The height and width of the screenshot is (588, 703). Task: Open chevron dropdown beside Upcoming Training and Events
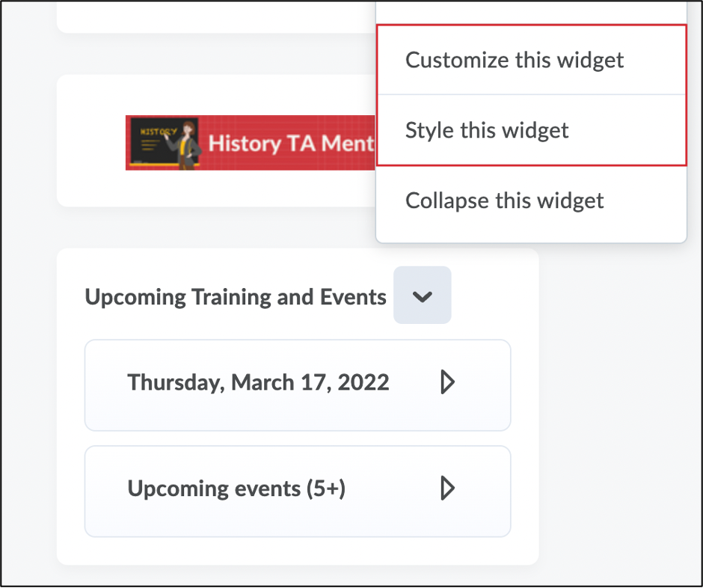[423, 296]
